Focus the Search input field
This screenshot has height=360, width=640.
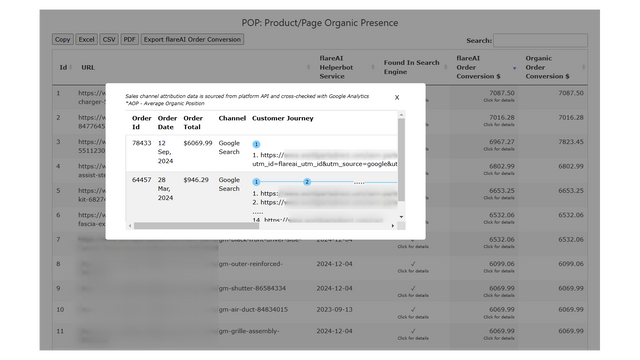[540, 40]
